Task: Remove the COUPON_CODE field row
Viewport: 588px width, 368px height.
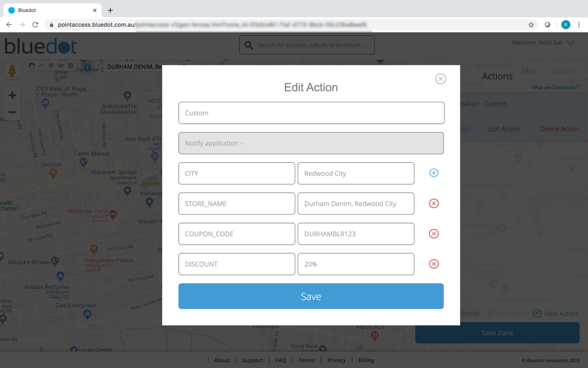Action: coord(434,234)
